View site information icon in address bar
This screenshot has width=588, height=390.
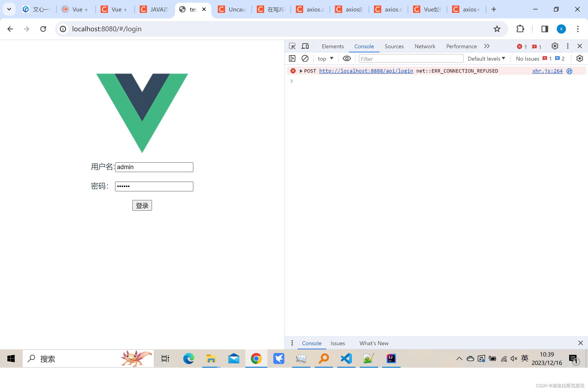[63, 29]
